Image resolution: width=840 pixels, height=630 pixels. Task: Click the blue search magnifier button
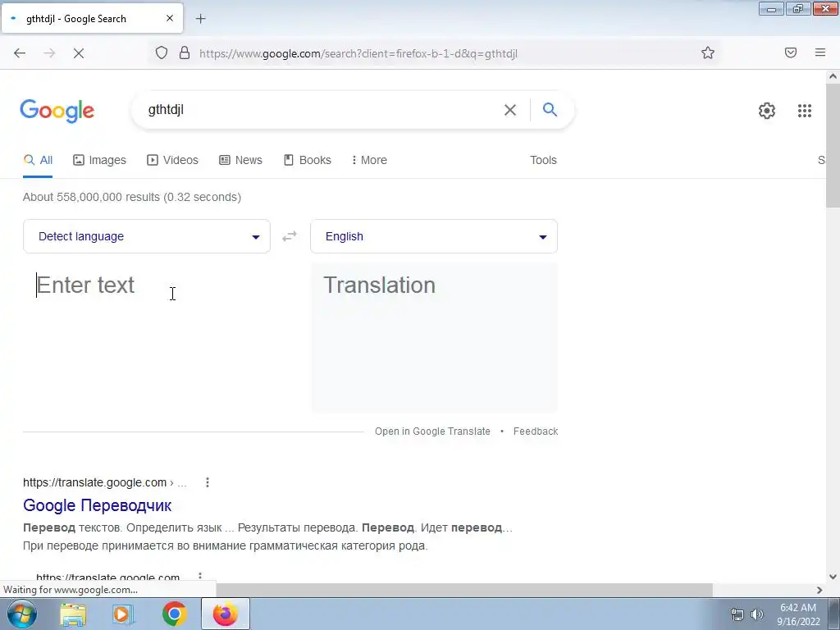550,110
